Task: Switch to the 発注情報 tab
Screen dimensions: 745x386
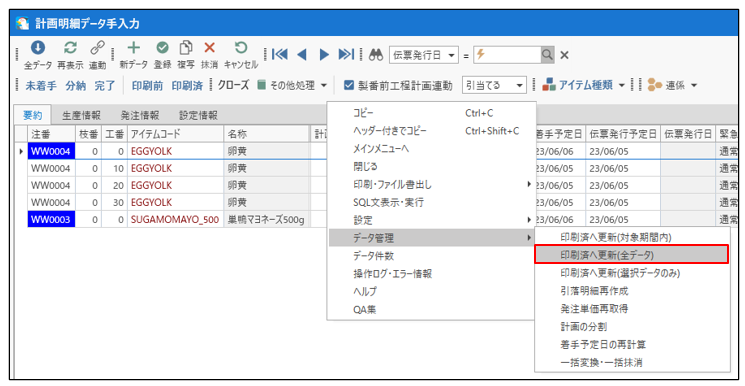Action: 140,115
